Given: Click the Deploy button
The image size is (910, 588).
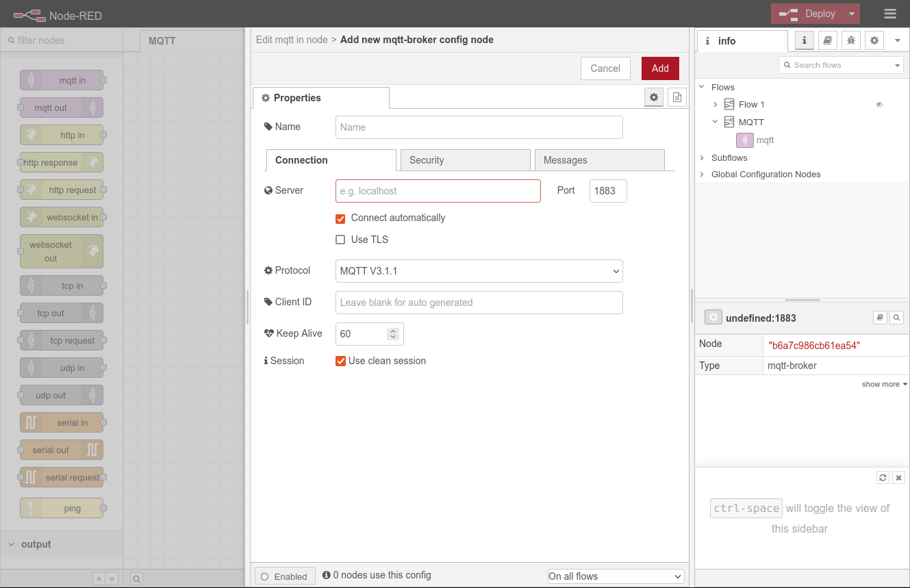Looking at the screenshot, I should [808, 14].
